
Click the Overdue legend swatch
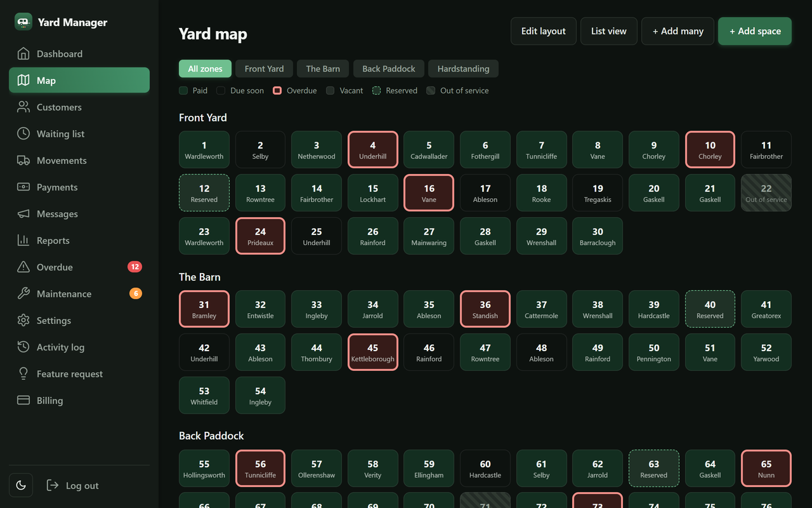tap(277, 91)
